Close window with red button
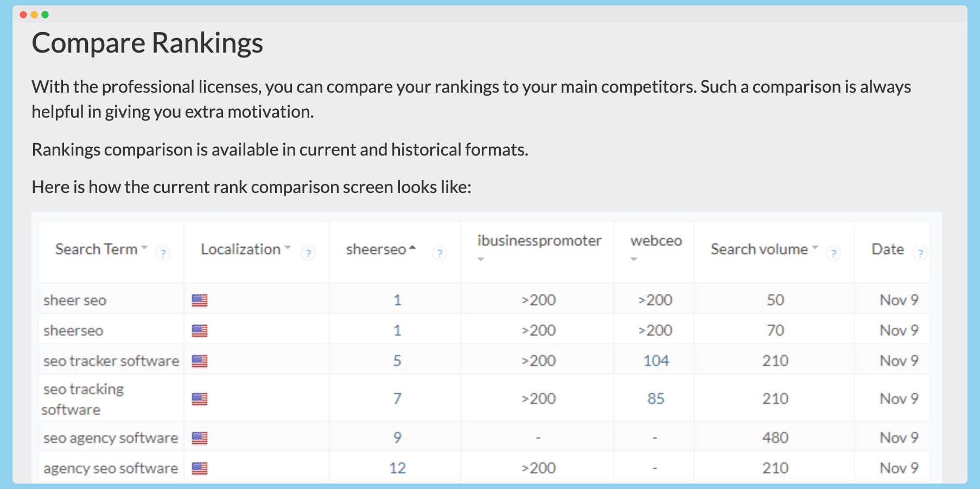The image size is (980, 489). click(23, 15)
